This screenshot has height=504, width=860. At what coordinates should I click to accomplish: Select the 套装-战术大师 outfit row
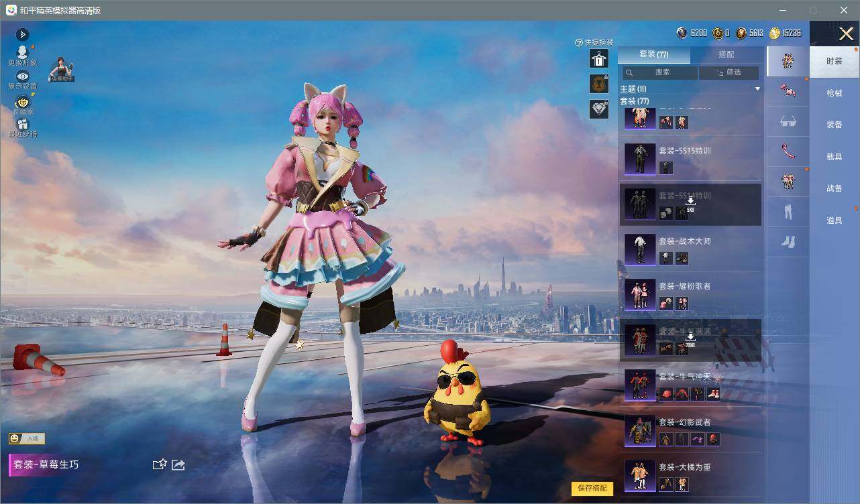pyautogui.click(x=690, y=249)
